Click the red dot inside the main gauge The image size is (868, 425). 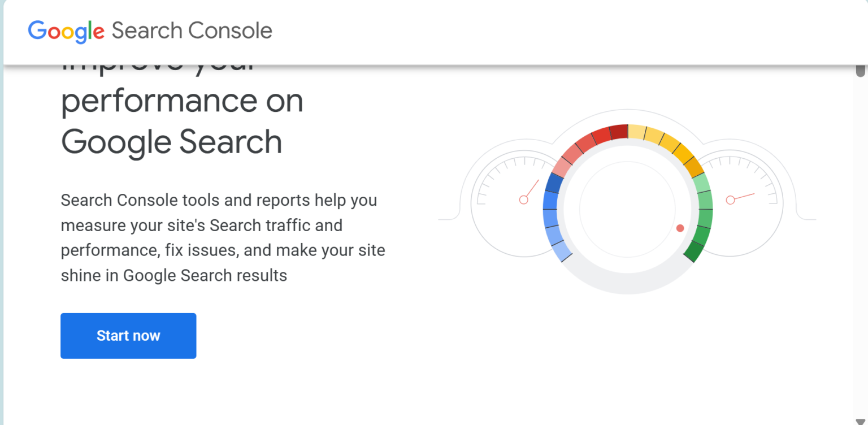(x=680, y=228)
